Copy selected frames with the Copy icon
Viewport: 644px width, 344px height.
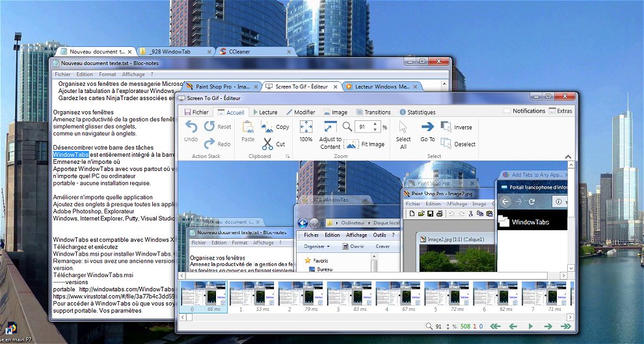[267, 127]
